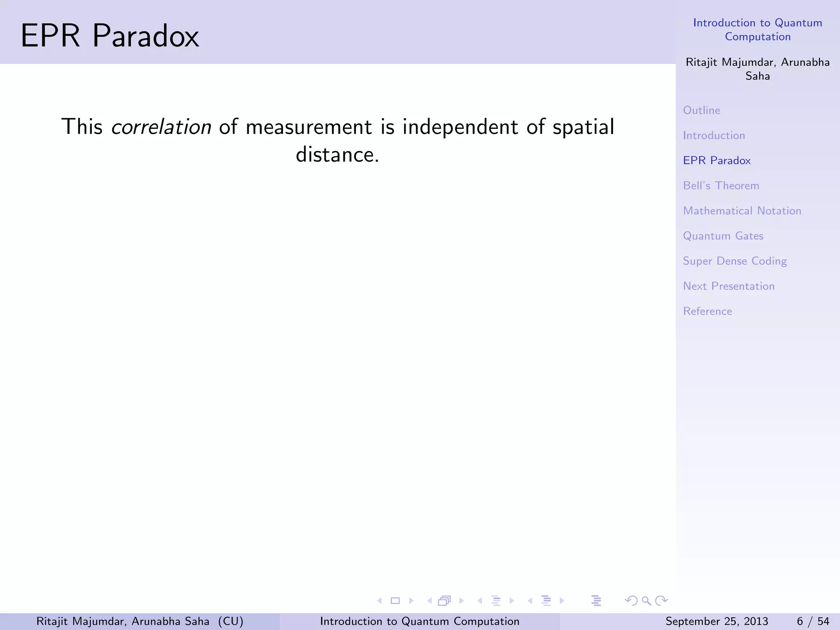Viewport: 840px width, 630px height.
Task: Click the EPR Paradox slide heading
Action: coord(110,36)
